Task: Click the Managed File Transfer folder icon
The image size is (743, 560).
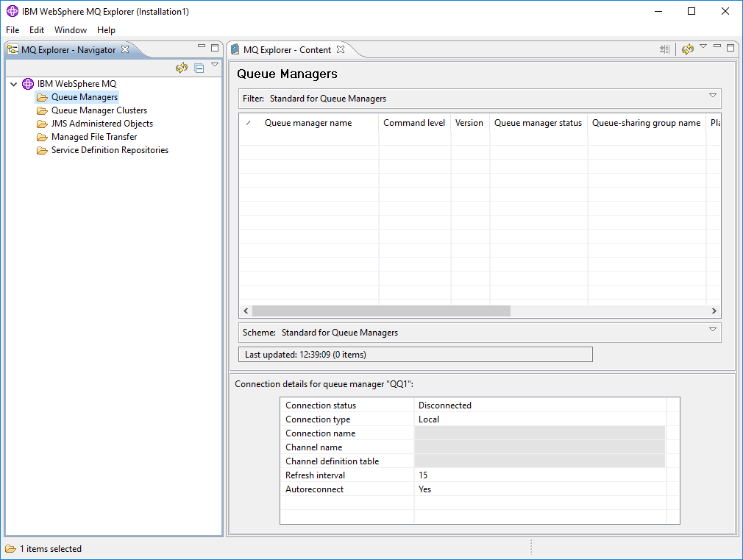Action: point(42,138)
